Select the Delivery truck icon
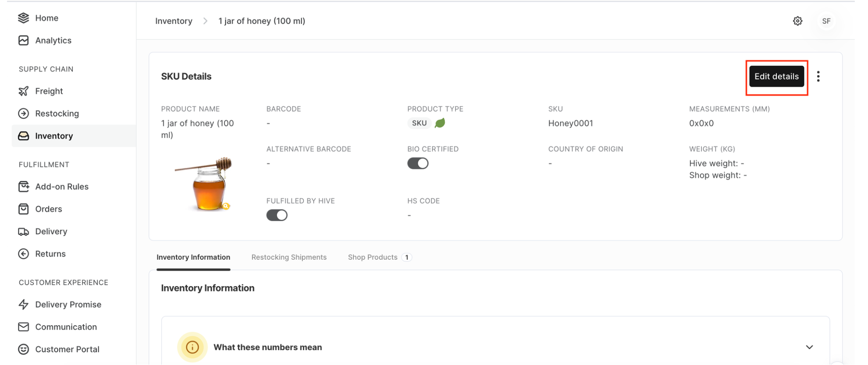868x365 pixels. pyautogui.click(x=24, y=231)
